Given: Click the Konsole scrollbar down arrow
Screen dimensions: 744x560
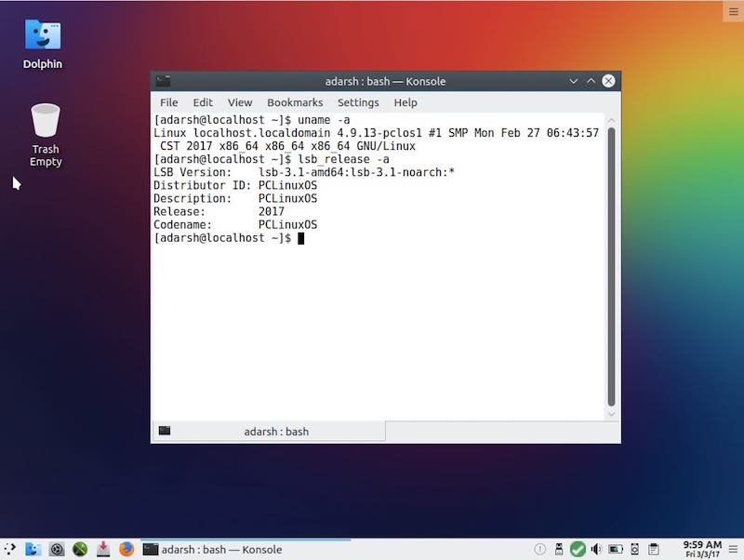Looking at the screenshot, I should [x=611, y=414].
